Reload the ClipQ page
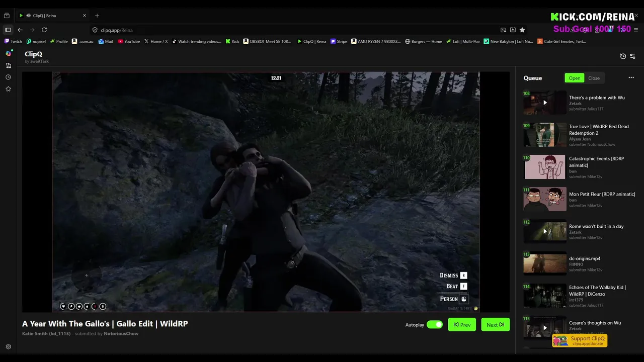The image size is (644, 362). click(x=44, y=30)
